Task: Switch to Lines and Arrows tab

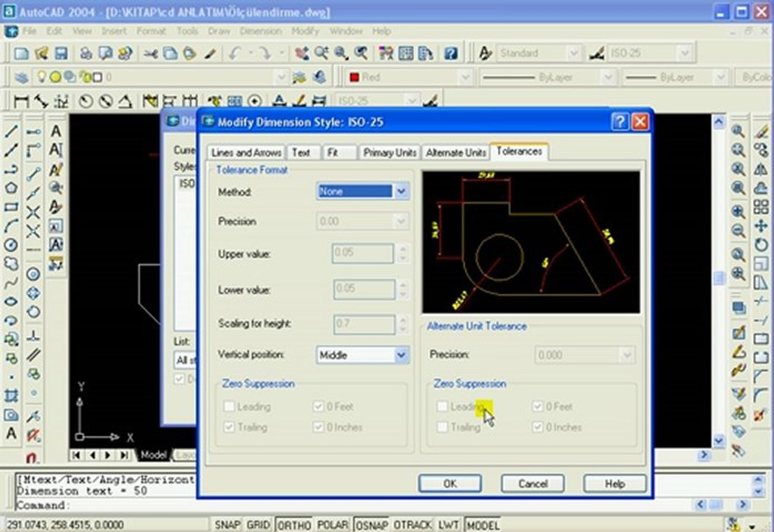Action: 246,153
